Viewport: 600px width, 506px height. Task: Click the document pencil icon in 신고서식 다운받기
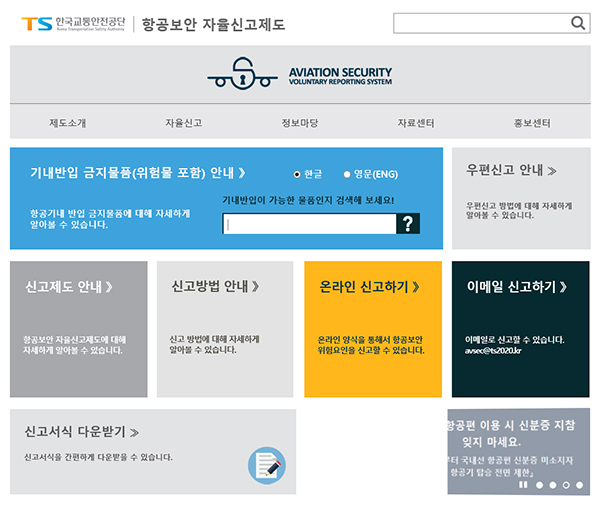266,465
